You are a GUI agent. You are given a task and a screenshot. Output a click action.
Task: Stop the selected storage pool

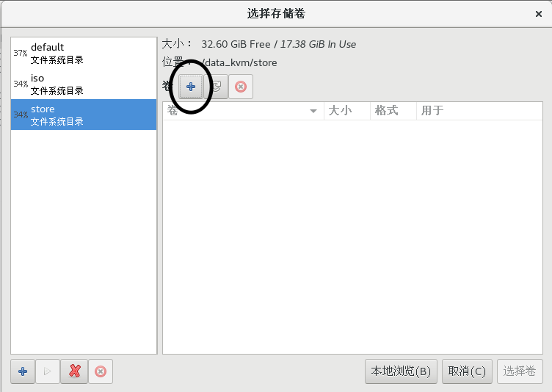tap(101, 371)
